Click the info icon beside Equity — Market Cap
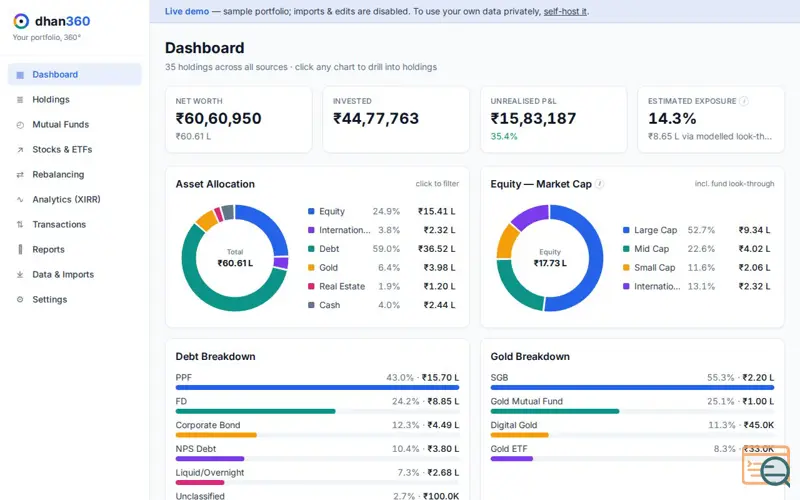The width and height of the screenshot is (800, 500). [x=599, y=184]
